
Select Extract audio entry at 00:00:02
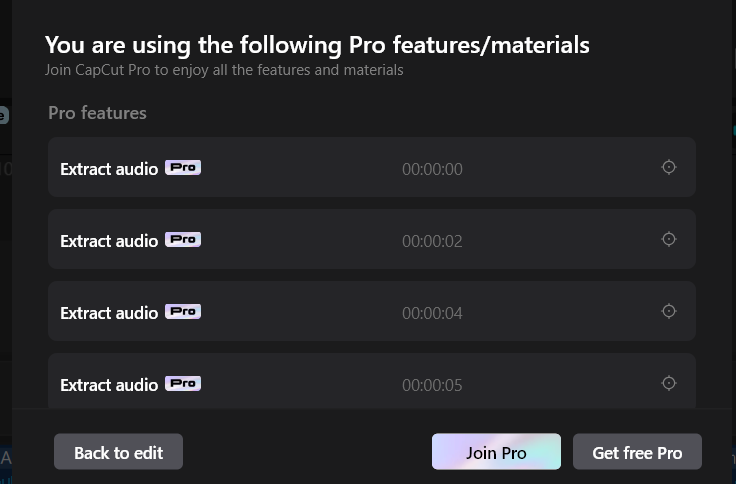coord(372,239)
